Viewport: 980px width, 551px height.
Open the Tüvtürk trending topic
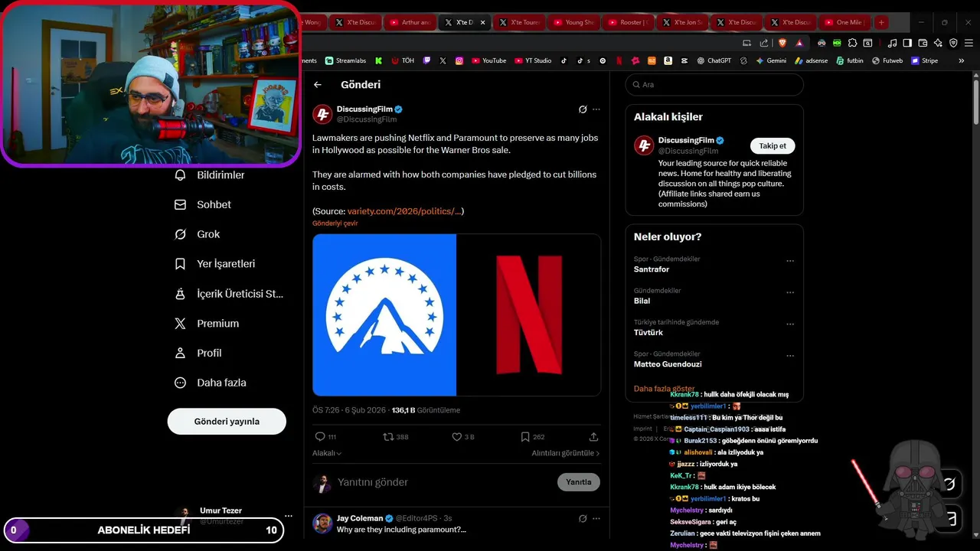pos(648,333)
